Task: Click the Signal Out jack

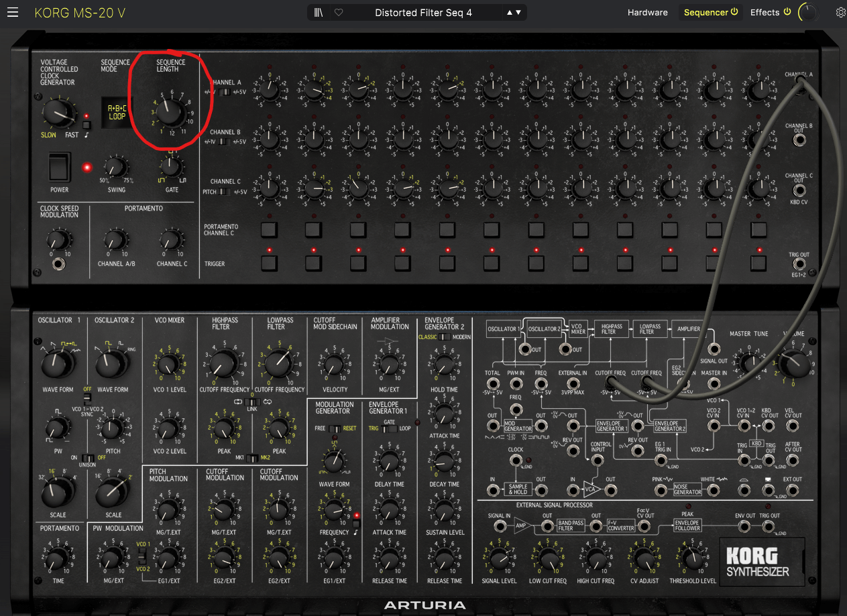Action: click(x=715, y=349)
